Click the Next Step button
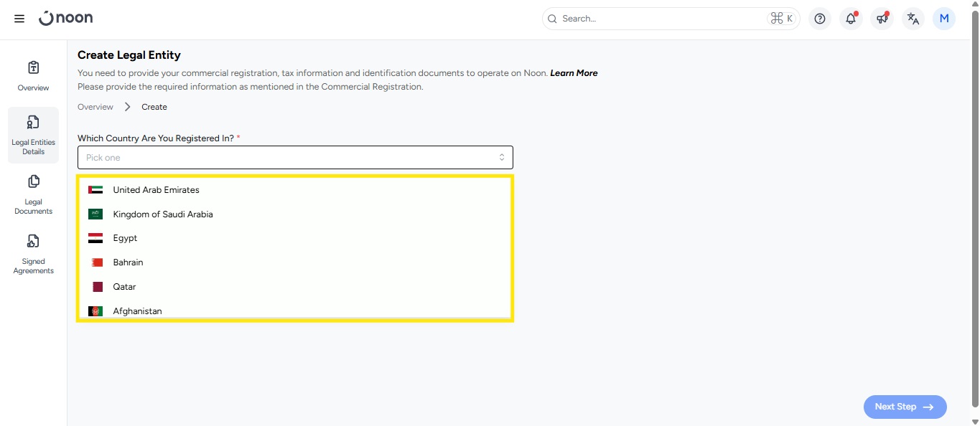The height and width of the screenshot is (426, 980). (905, 407)
